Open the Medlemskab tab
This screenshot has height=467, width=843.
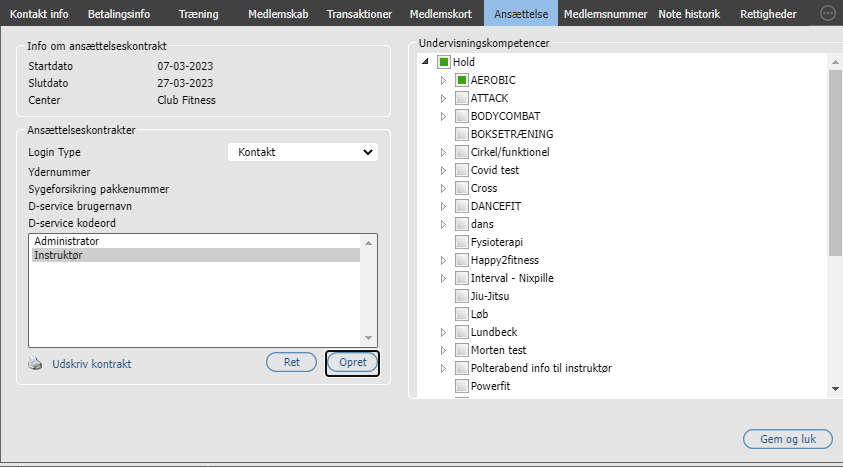point(278,14)
